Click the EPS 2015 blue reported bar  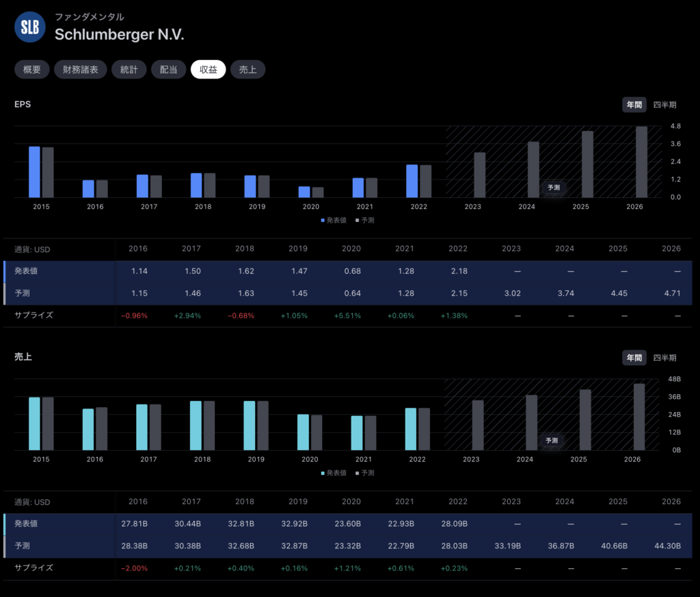[34, 171]
